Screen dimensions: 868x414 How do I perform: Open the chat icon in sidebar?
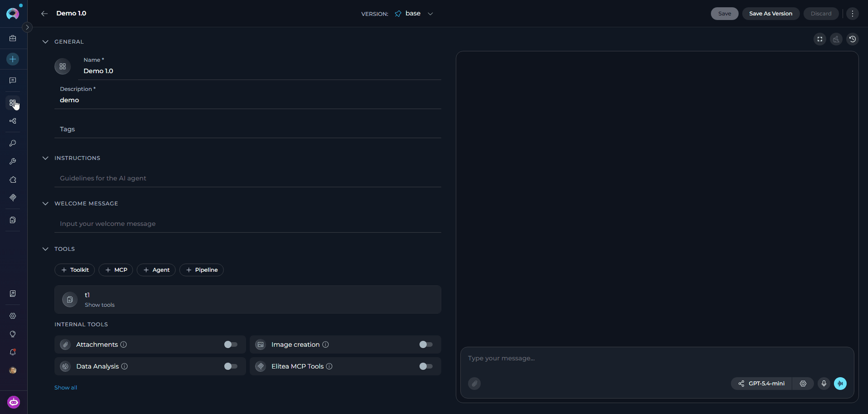(13, 80)
